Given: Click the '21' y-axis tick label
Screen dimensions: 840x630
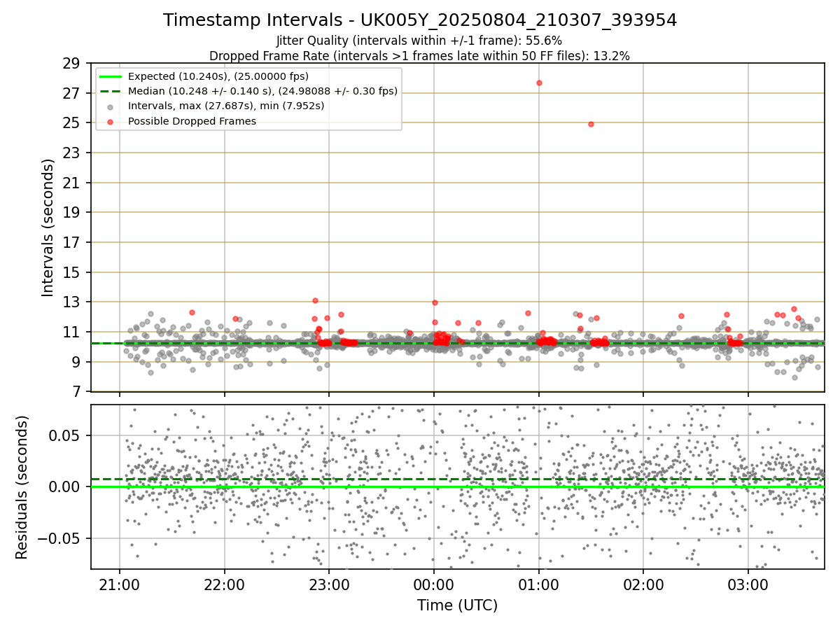Looking at the screenshot, I should pyautogui.click(x=71, y=183).
